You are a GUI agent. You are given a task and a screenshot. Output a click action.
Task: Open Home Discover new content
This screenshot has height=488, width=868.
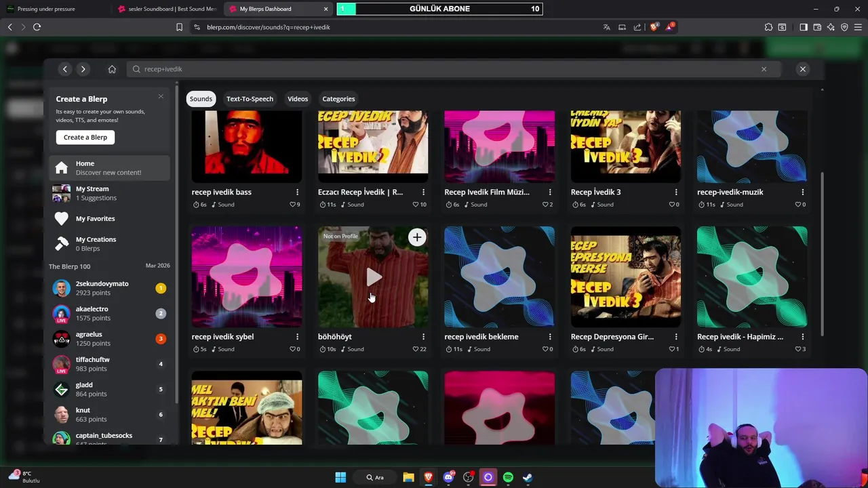pyautogui.click(x=109, y=167)
